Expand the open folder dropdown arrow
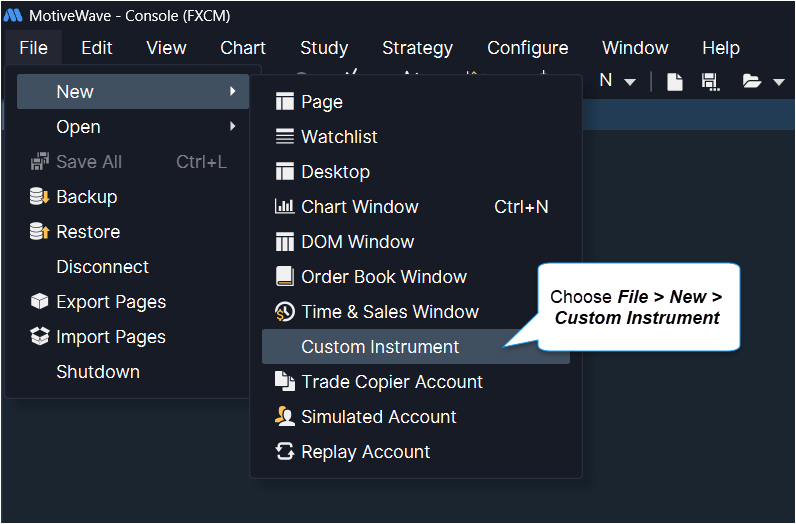 (779, 82)
